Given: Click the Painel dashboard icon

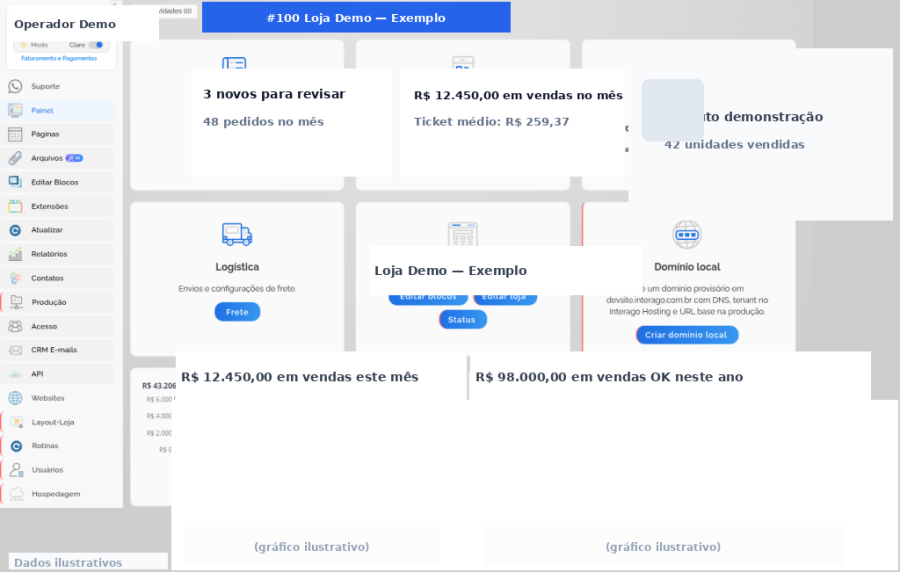Looking at the screenshot, I should (15, 110).
